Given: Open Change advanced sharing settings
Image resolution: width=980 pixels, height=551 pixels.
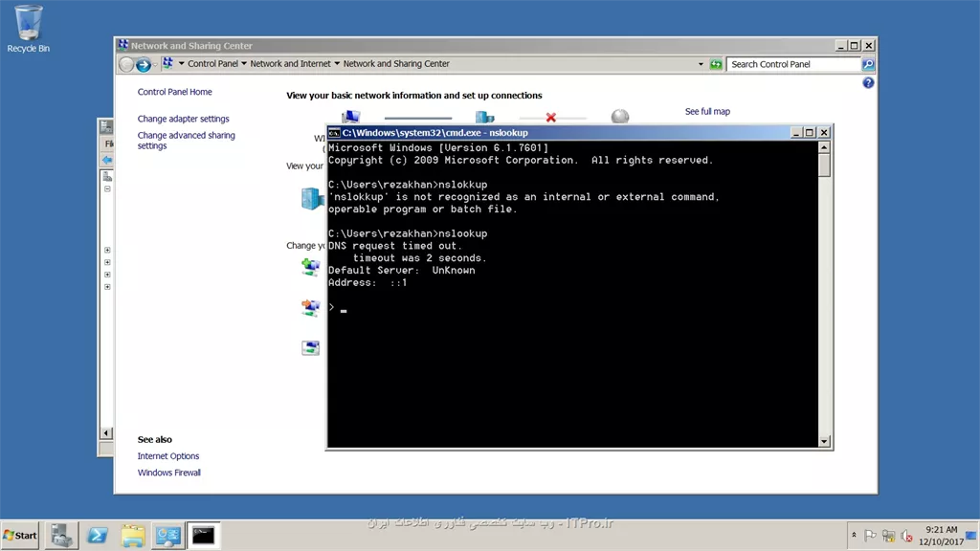Looking at the screenshot, I should click(187, 140).
